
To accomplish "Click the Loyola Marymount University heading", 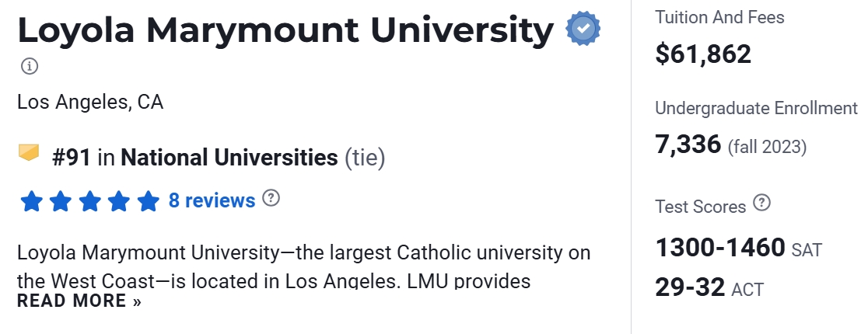I will click(x=285, y=31).
